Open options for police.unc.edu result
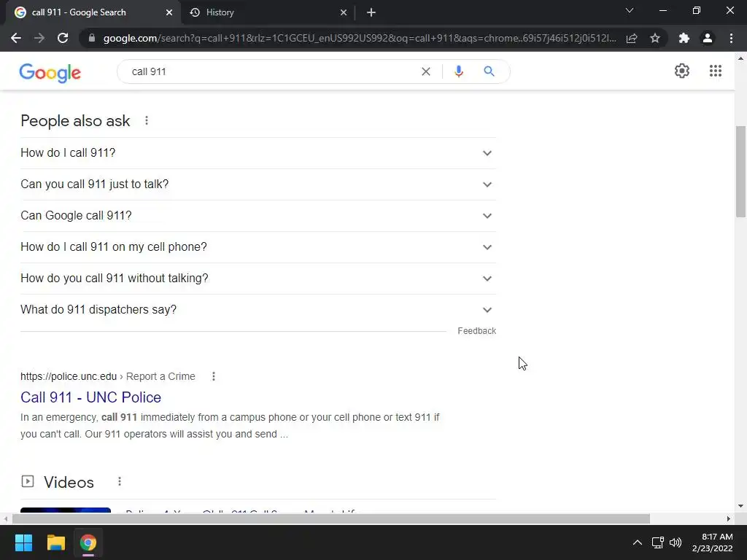Image resolution: width=747 pixels, height=560 pixels. tap(214, 376)
